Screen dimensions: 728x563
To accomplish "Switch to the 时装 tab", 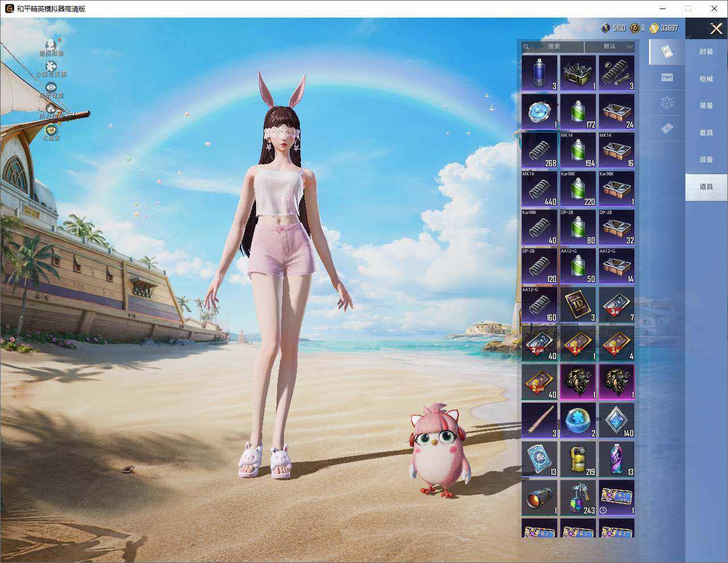I will click(x=706, y=52).
